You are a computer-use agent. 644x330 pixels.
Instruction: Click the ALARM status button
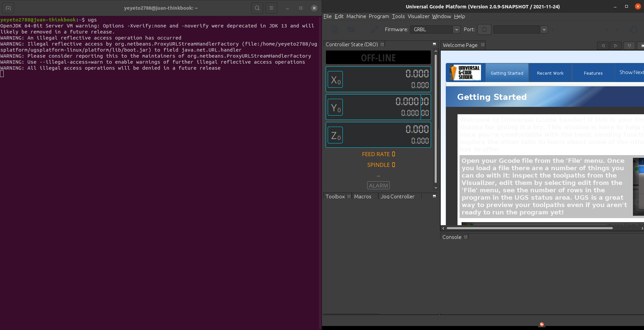pyautogui.click(x=378, y=185)
